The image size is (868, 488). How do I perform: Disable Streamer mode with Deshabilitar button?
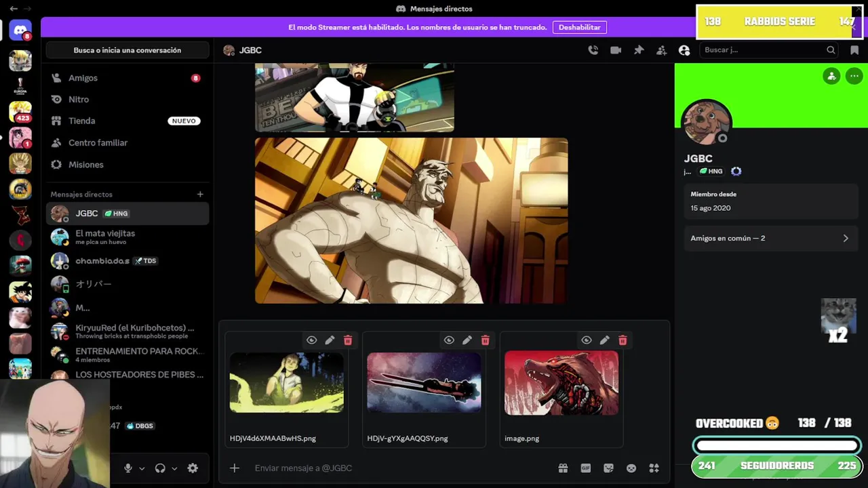[580, 27]
